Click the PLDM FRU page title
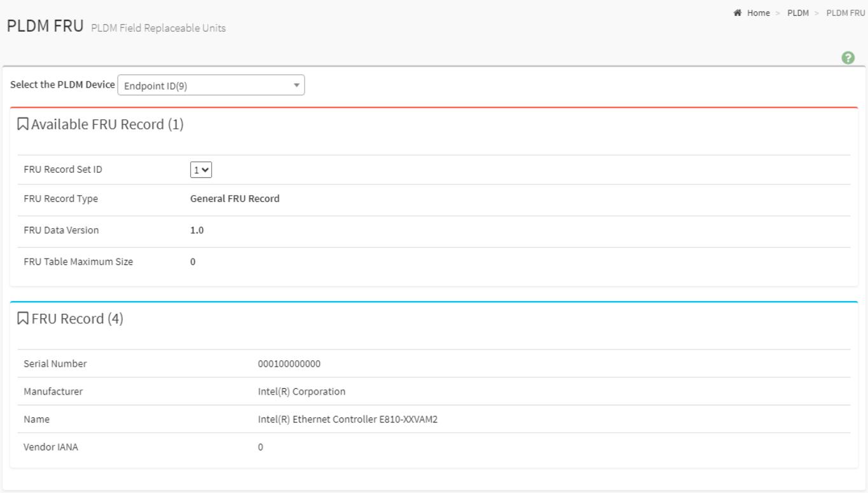868x493 pixels. (43, 27)
